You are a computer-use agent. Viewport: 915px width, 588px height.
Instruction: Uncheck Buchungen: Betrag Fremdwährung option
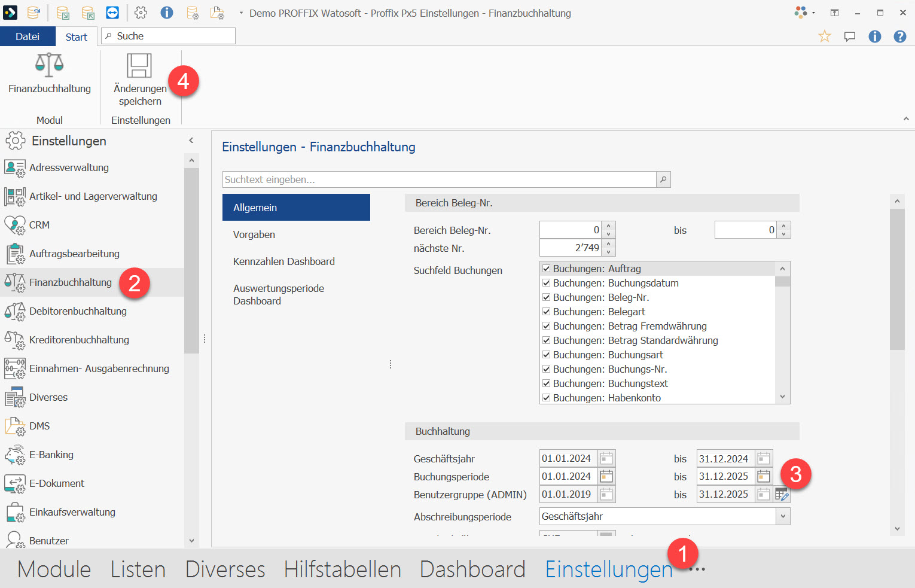click(546, 325)
